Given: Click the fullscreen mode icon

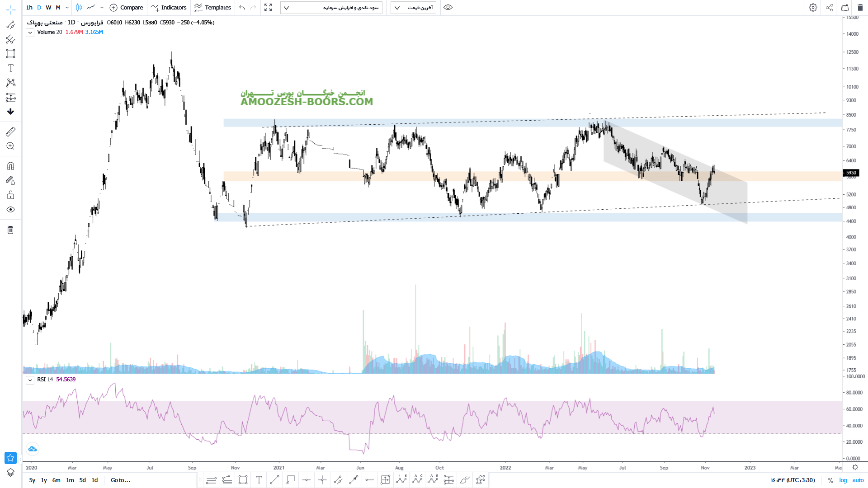Looking at the screenshot, I should tap(268, 7).
